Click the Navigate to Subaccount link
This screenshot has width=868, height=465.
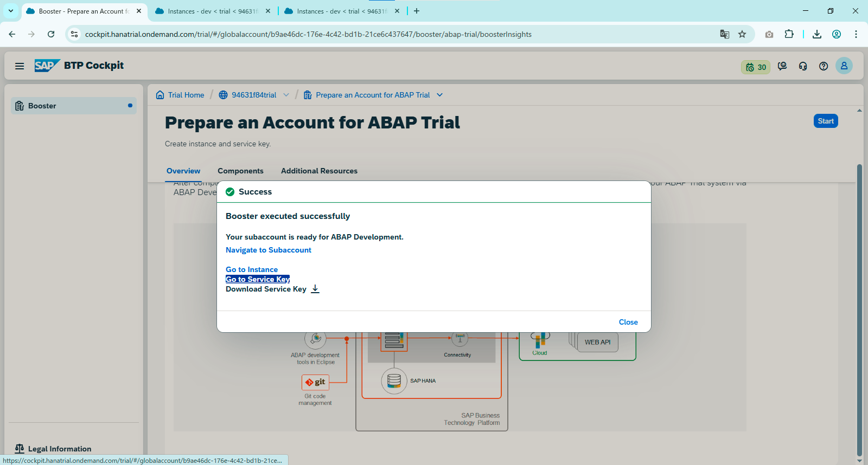(x=269, y=250)
